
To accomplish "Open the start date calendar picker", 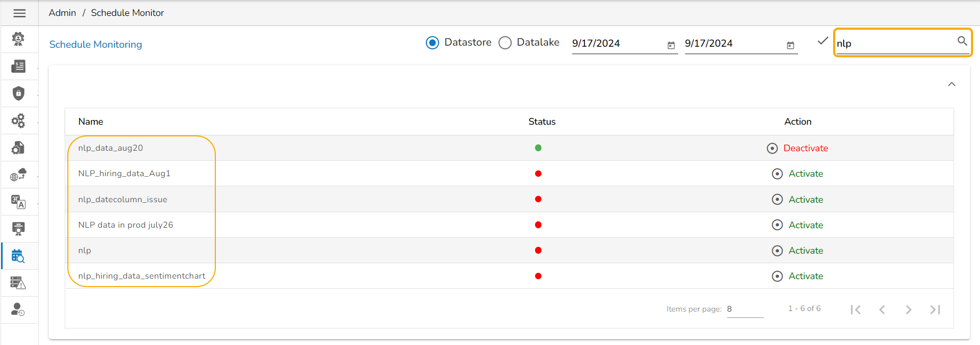I will tap(671, 46).
